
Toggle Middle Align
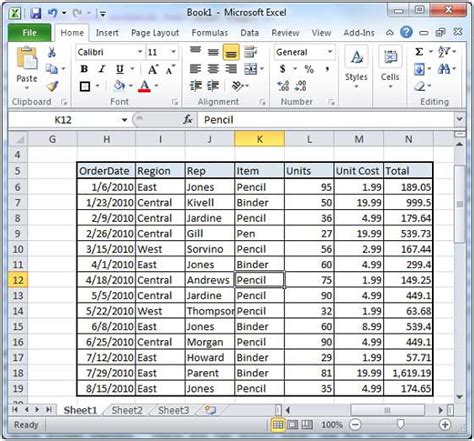(x=213, y=52)
